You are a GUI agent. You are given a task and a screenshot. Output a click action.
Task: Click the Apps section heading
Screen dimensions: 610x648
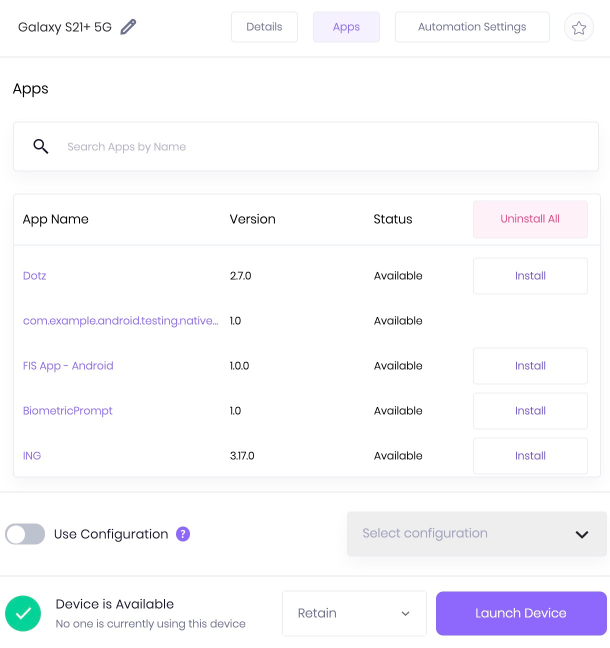tap(31, 89)
